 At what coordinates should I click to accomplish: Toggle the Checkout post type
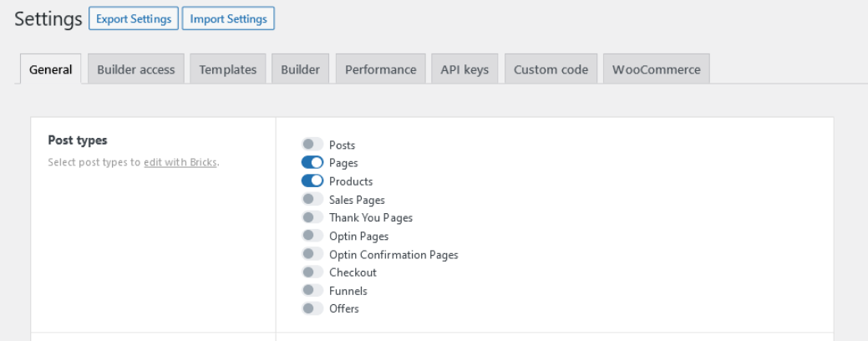(x=312, y=272)
